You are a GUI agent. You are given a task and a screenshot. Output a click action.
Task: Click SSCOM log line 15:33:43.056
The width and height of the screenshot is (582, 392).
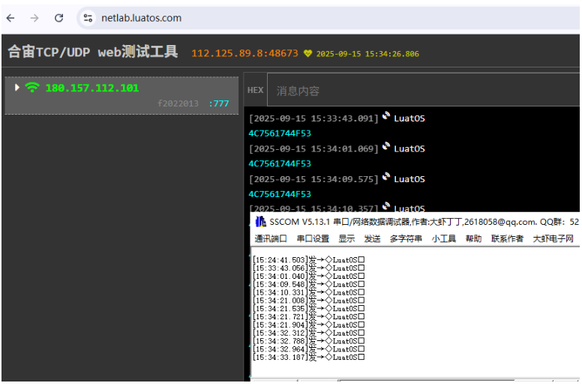[x=308, y=268]
